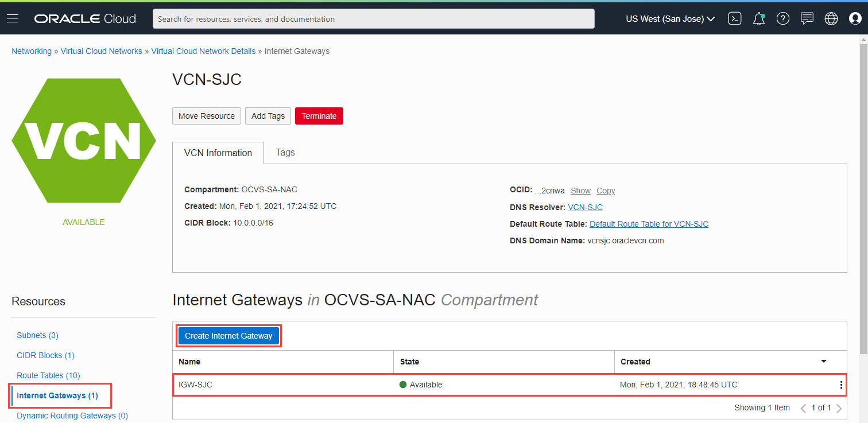Copy the OCID to clipboard

(x=606, y=191)
